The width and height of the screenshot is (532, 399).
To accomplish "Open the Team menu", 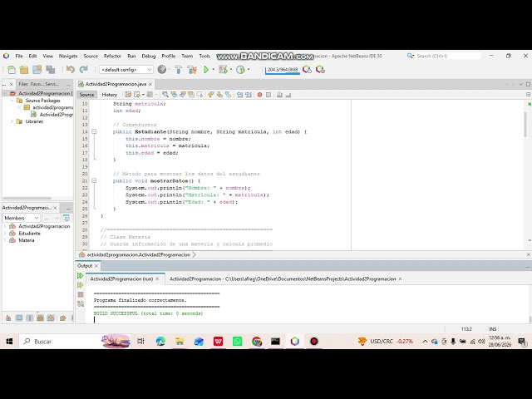I will pos(187,56).
